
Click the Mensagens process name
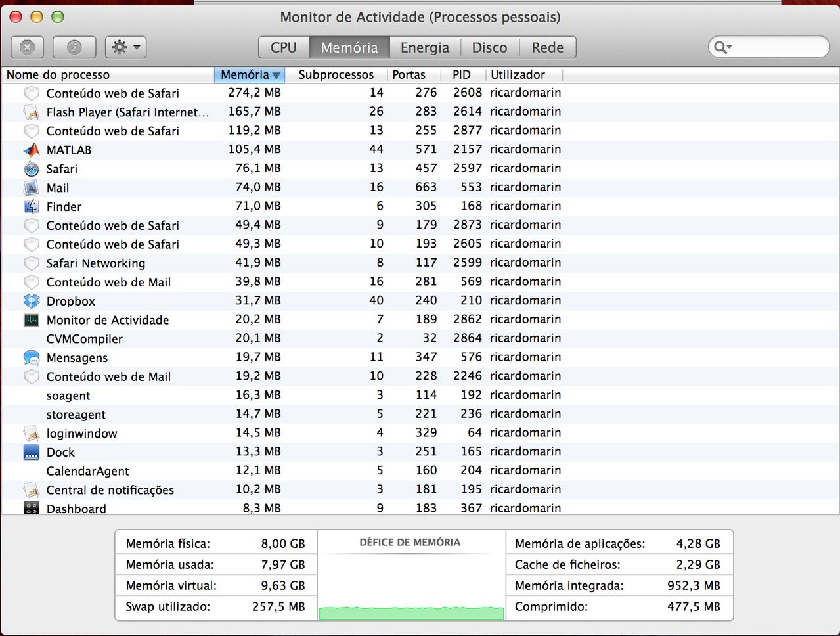coord(77,358)
